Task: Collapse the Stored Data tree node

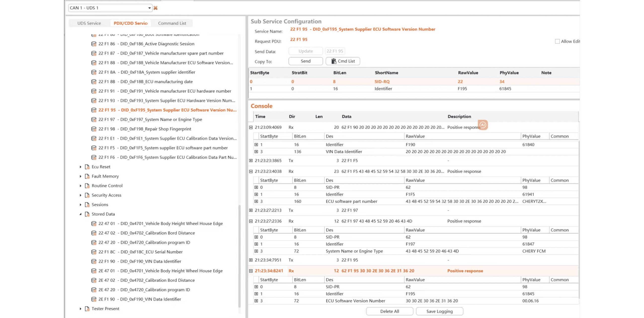Action: (80, 214)
